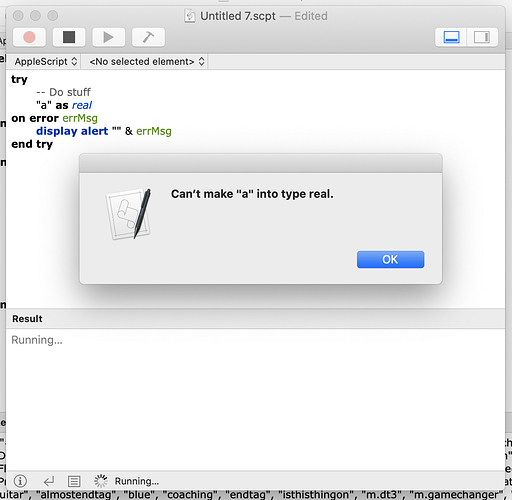Click the word real in script
This screenshot has width=512, height=500.
click(82, 105)
